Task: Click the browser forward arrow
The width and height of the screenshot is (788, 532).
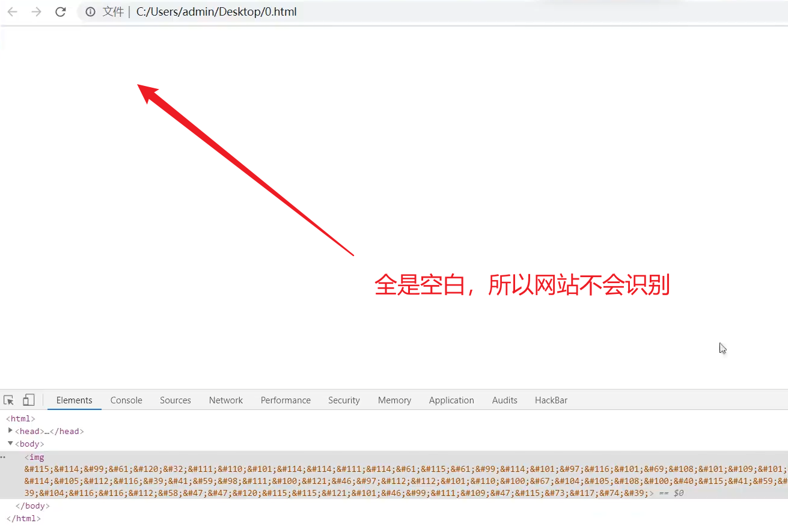Action: [x=37, y=12]
